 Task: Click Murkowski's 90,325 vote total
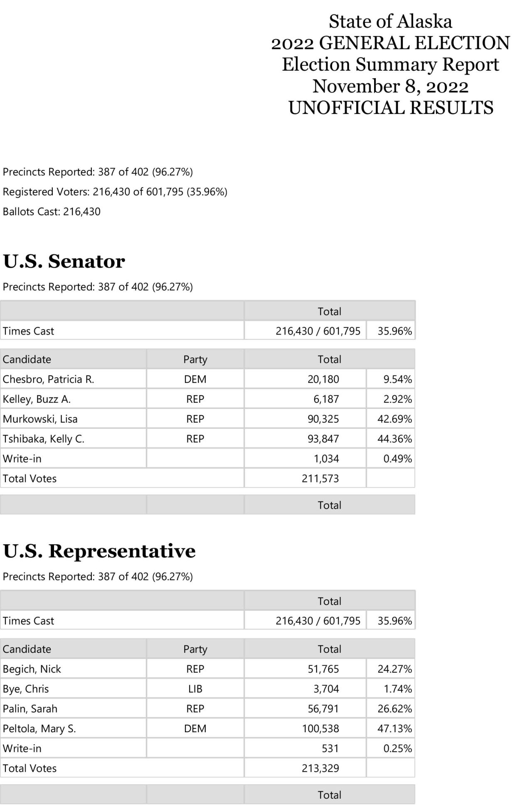point(323,419)
